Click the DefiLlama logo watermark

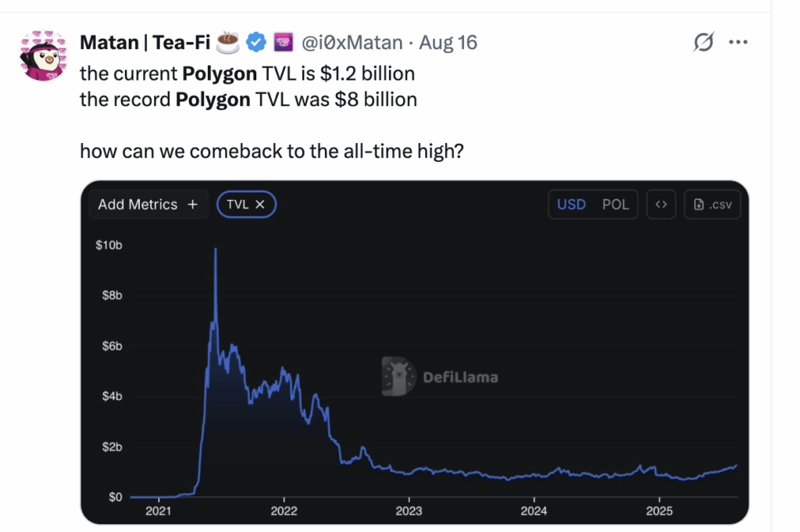tap(440, 377)
